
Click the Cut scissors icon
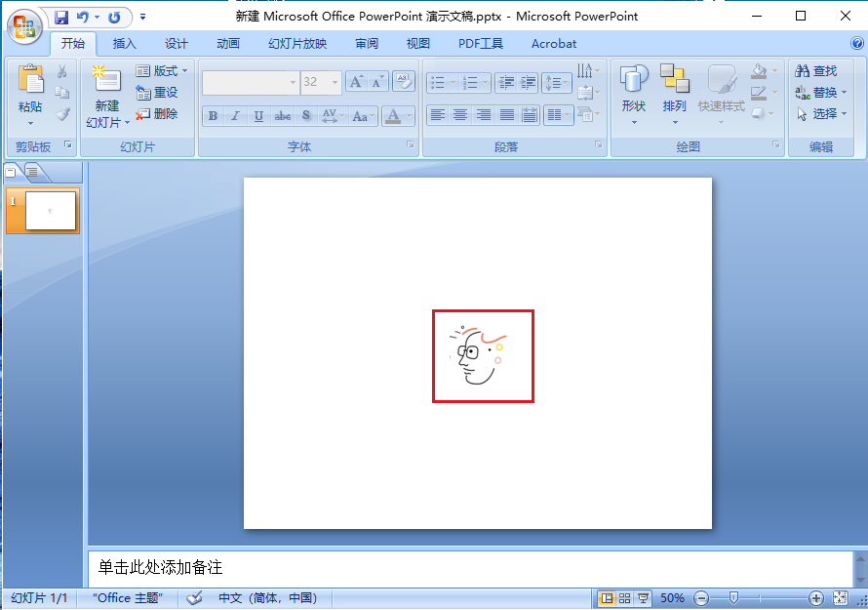tap(62, 71)
